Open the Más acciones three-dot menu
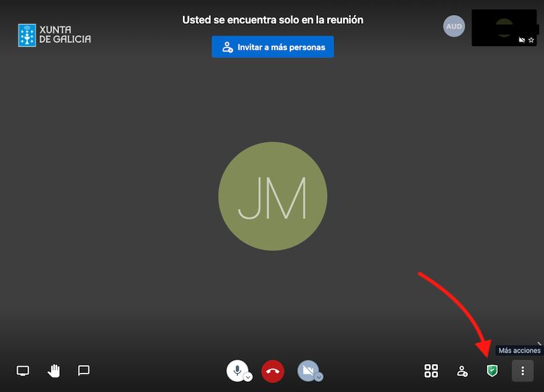This screenshot has width=544, height=392. click(522, 371)
